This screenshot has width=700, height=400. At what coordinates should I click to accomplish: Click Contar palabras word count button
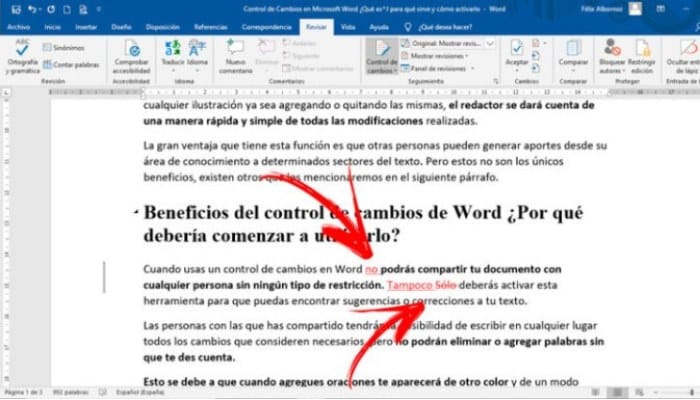click(71, 65)
